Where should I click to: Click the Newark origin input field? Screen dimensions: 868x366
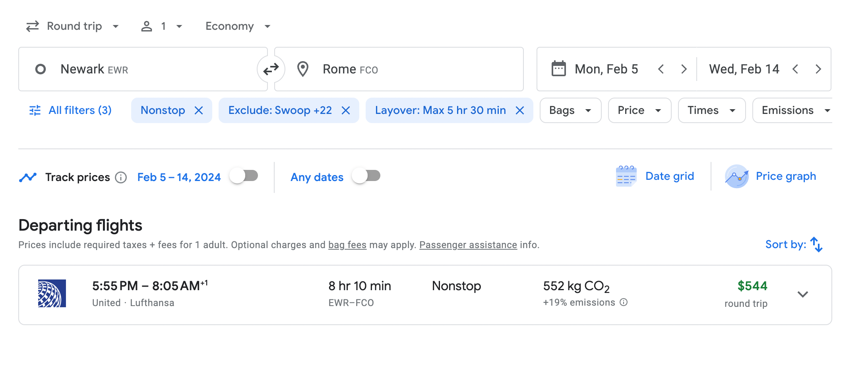coord(143,69)
